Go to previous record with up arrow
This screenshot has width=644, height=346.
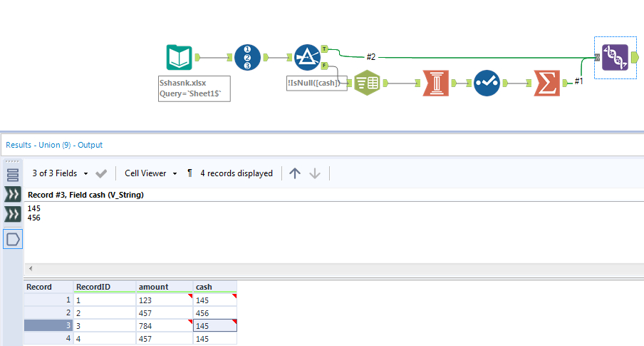pyautogui.click(x=295, y=173)
